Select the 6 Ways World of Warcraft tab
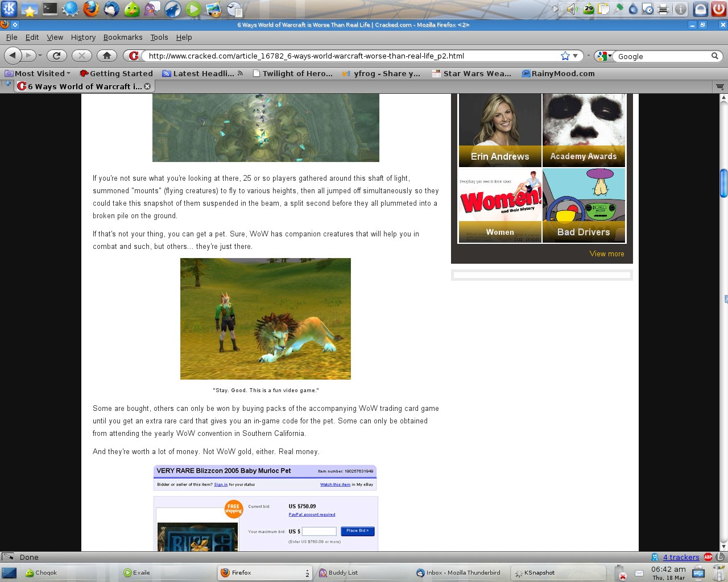This screenshot has width=728, height=582. 84,86
